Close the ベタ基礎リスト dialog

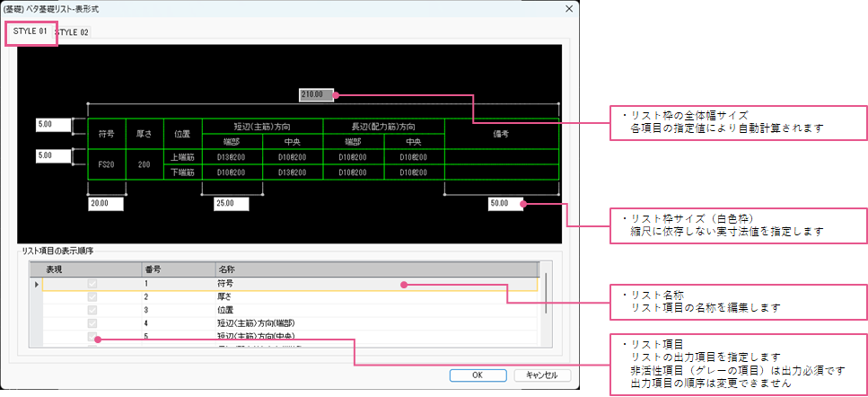click(x=568, y=8)
